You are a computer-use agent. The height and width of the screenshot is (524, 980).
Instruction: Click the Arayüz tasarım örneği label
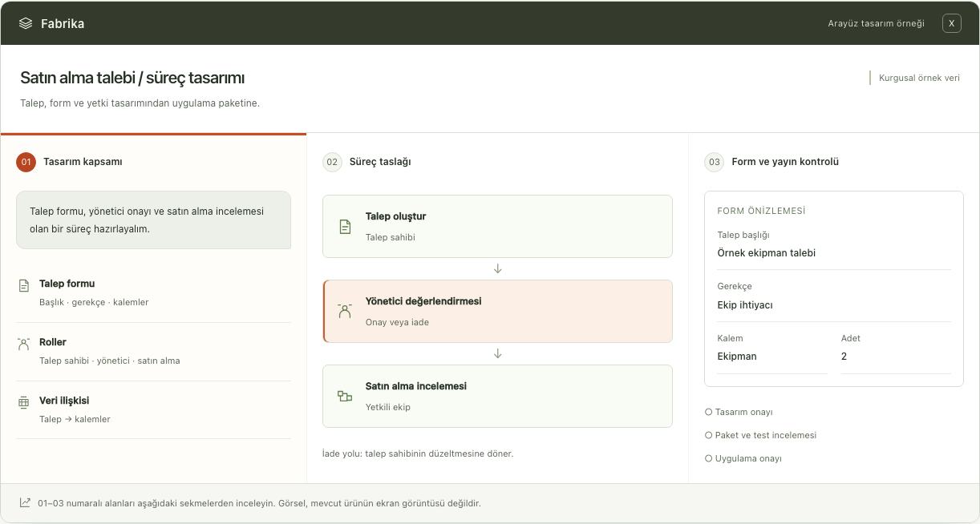click(877, 23)
